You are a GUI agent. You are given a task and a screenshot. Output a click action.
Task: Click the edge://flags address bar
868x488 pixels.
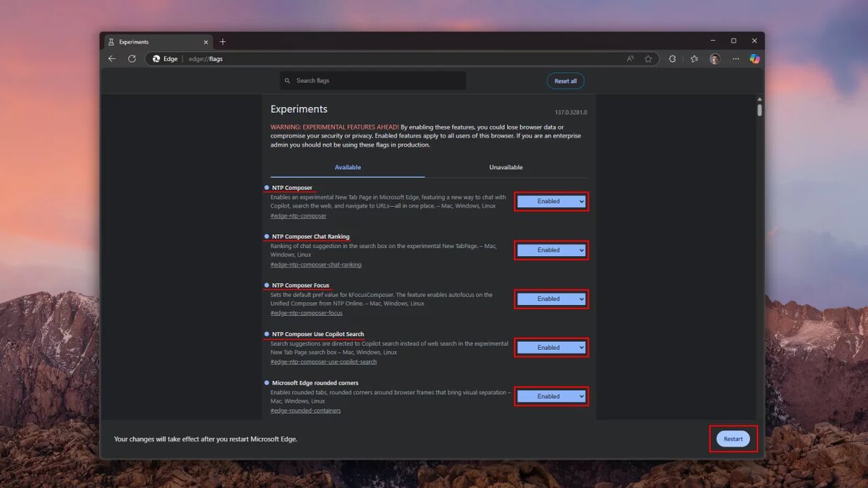(x=401, y=59)
